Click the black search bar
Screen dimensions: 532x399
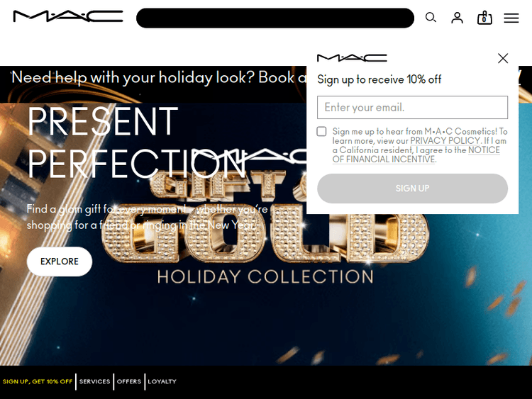point(275,18)
